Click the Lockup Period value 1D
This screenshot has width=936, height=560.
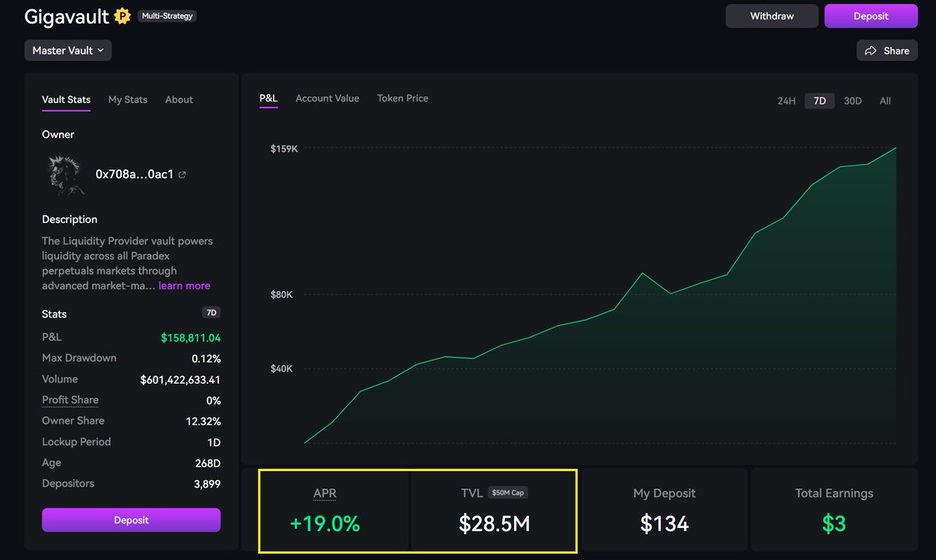click(213, 442)
